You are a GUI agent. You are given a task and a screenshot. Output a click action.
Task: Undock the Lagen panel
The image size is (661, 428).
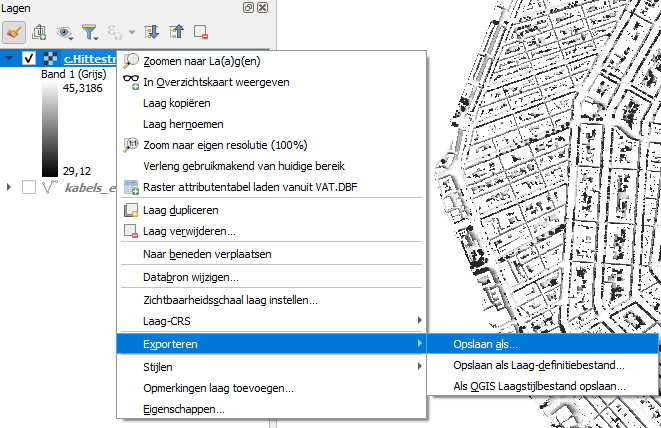248,8
